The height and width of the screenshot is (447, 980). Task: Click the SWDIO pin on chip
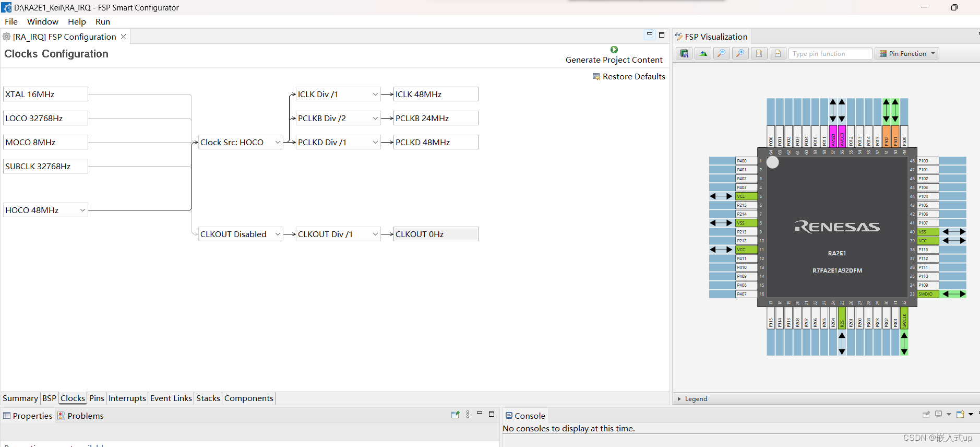pyautogui.click(x=928, y=294)
